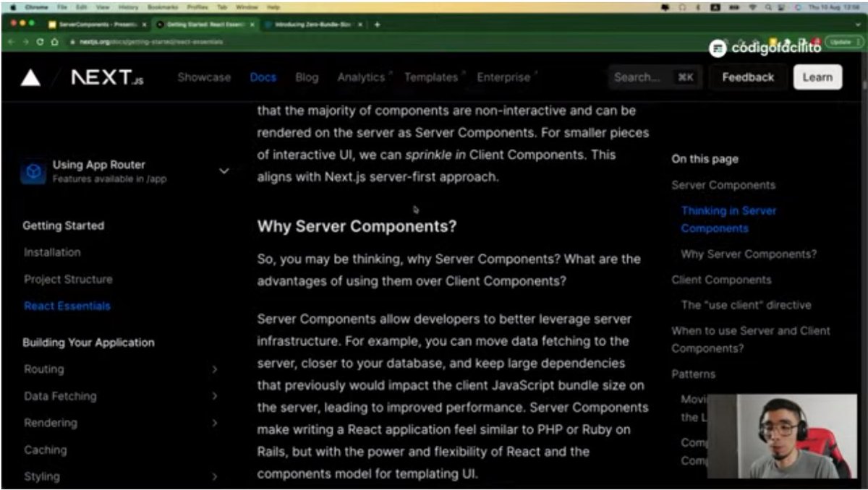
Task: Expand the Data Fetching section chevron
Action: (214, 396)
